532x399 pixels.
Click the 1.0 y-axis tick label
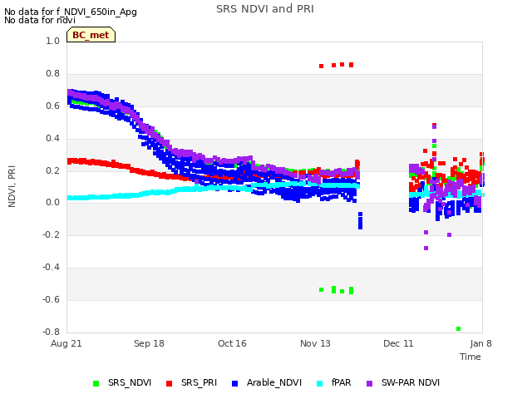coord(53,41)
